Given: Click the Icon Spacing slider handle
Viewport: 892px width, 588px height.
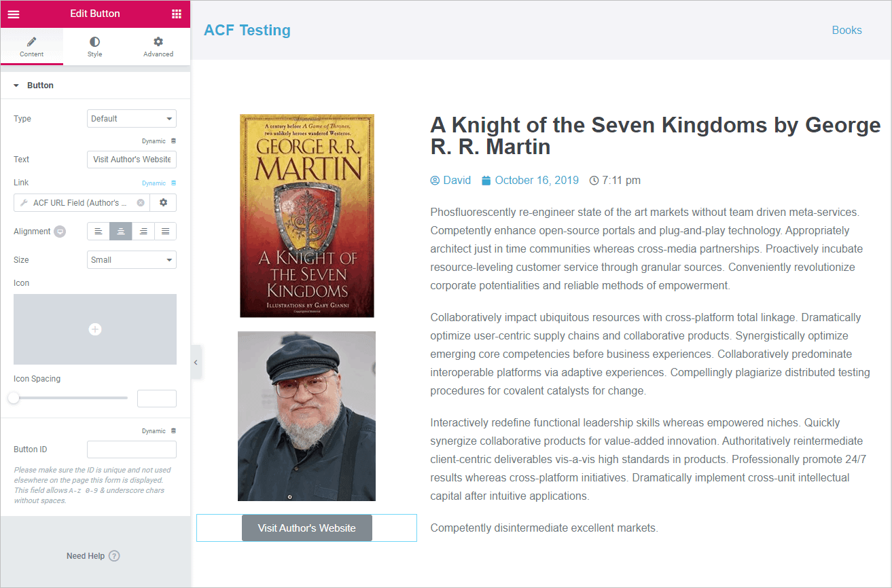Looking at the screenshot, I should tap(14, 398).
